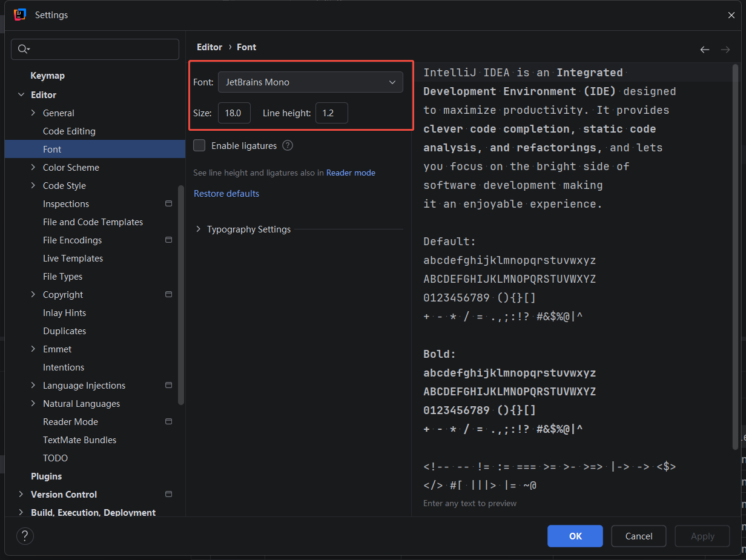Select Code Editing settings

(x=69, y=131)
